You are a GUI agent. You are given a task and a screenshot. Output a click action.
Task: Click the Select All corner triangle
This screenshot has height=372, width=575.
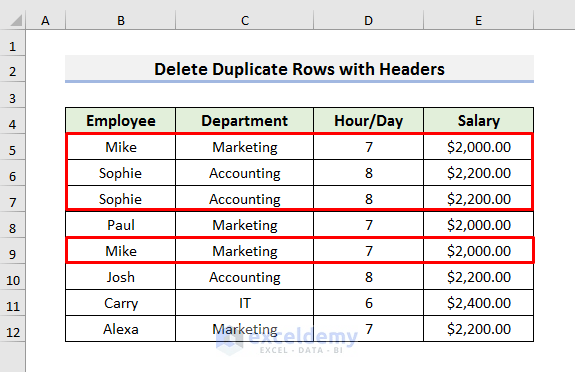pos(16,21)
